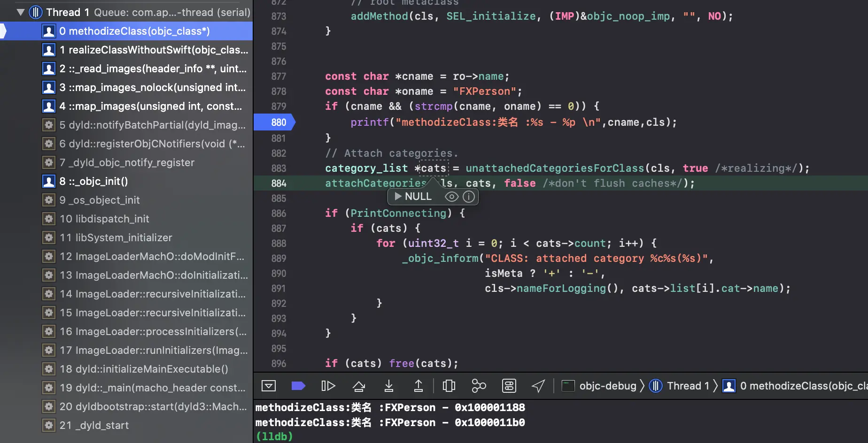
Task: Open Thread 1 in debug jump bar
Action: [679, 386]
